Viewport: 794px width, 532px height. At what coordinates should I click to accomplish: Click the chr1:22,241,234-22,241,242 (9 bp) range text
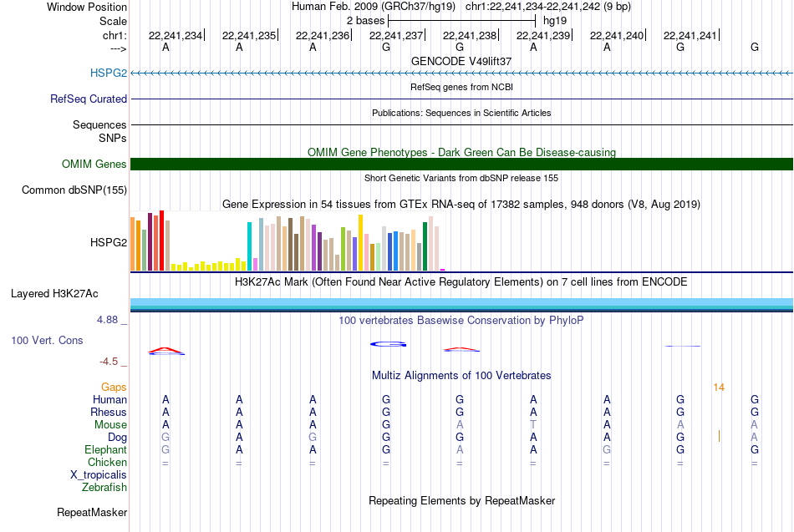tap(548, 7)
